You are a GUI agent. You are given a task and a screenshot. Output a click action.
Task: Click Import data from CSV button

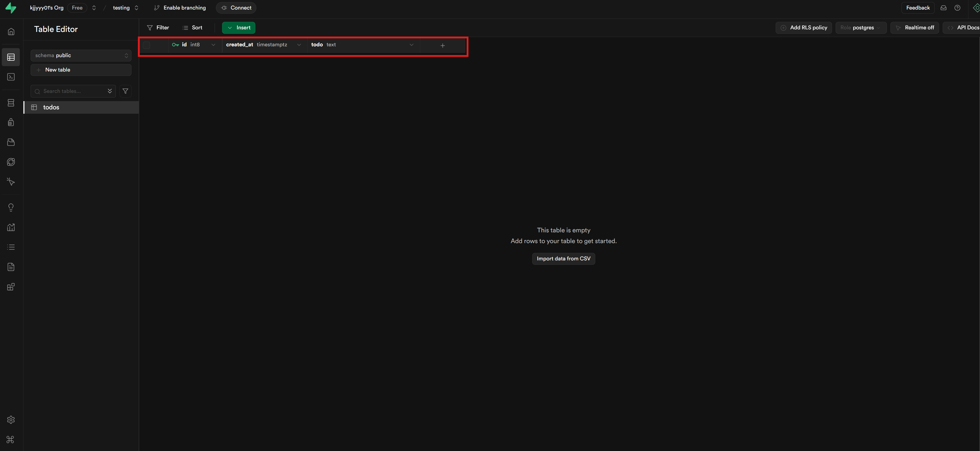[563, 259]
